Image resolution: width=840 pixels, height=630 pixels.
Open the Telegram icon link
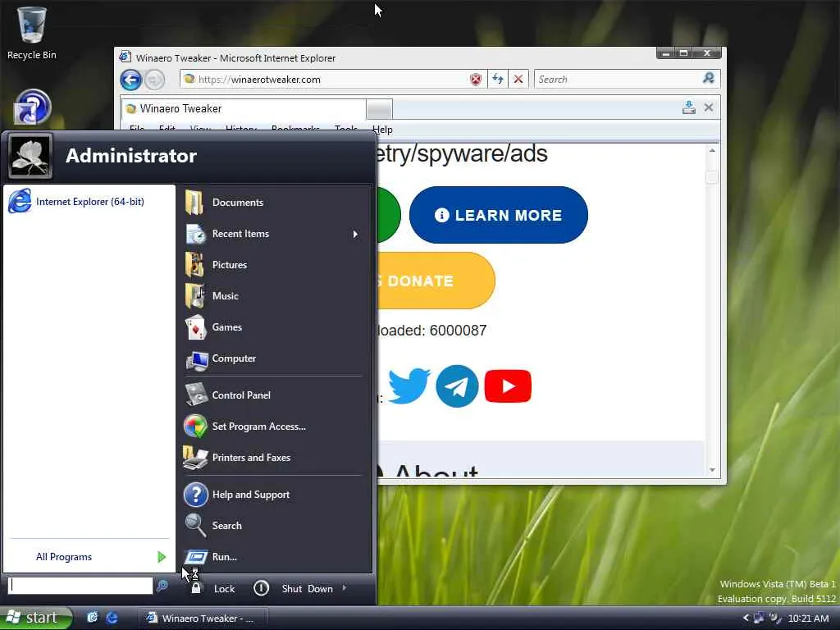457,386
